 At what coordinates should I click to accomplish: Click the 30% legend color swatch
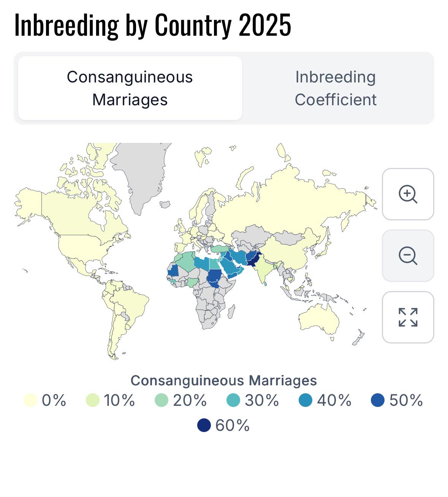pyautogui.click(x=233, y=400)
